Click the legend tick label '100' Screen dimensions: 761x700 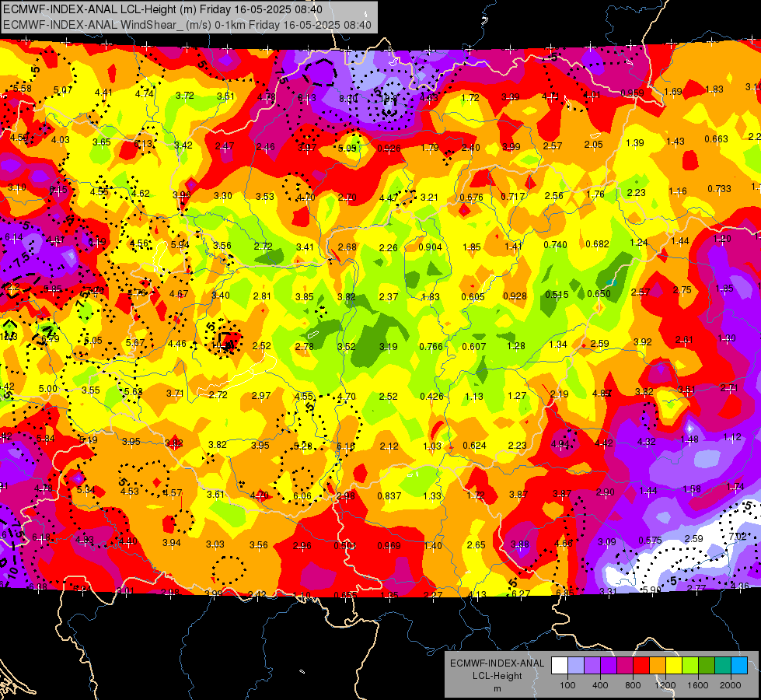[567, 685]
